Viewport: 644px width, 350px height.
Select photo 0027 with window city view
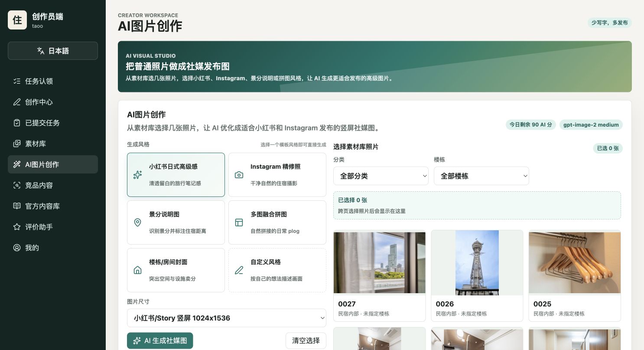pyautogui.click(x=380, y=276)
